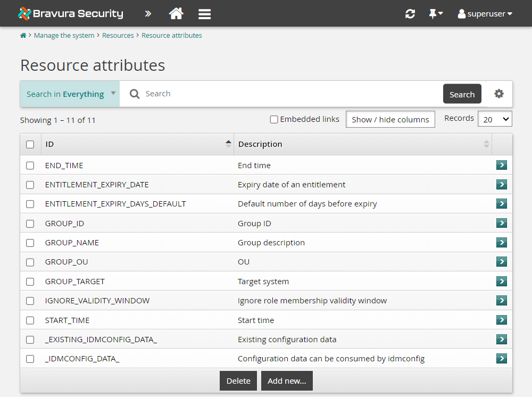Open the search settings gear icon
532x397 pixels.
498,94
